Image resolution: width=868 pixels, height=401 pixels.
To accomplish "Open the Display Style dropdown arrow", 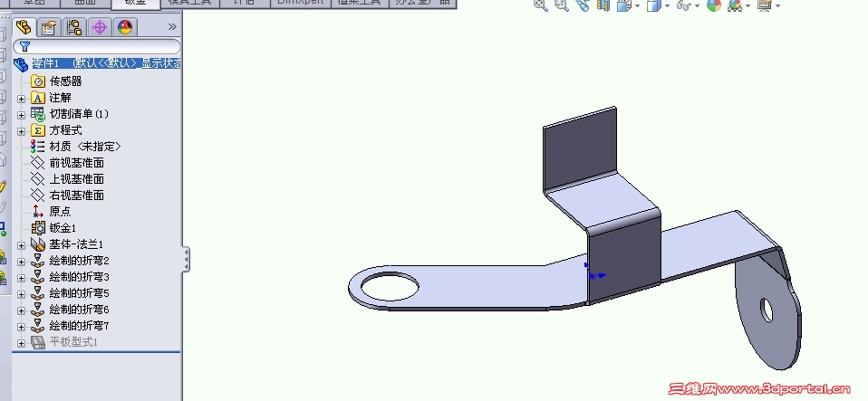I will (x=667, y=6).
